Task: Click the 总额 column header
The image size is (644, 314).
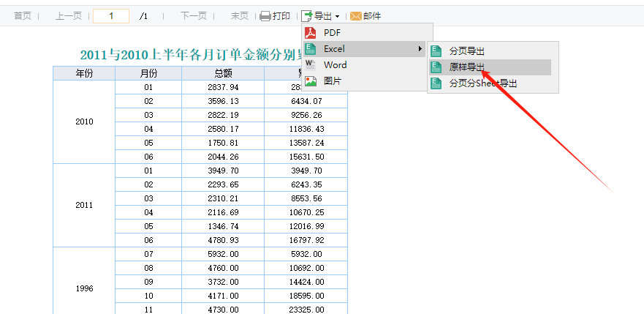Action: (223, 73)
